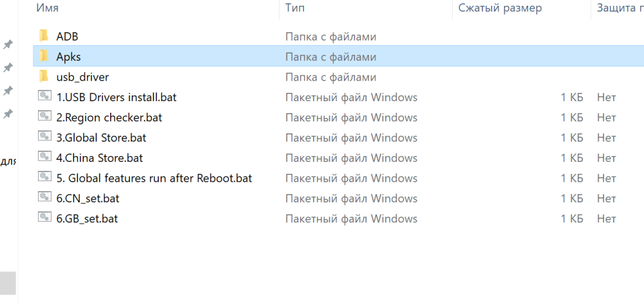The height and width of the screenshot is (303, 644).
Task: Click the 6.CN_set.bat file icon
Action: pos(44,198)
